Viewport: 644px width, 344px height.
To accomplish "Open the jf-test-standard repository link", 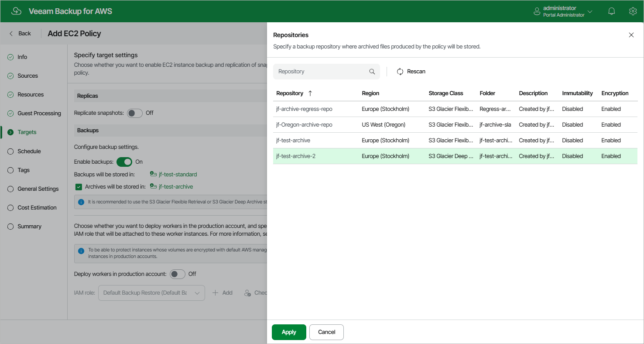I will (x=178, y=175).
